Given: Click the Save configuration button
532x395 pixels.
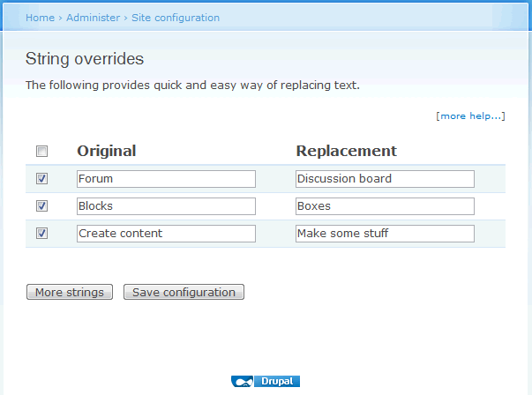Looking at the screenshot, I should (184, 292).
